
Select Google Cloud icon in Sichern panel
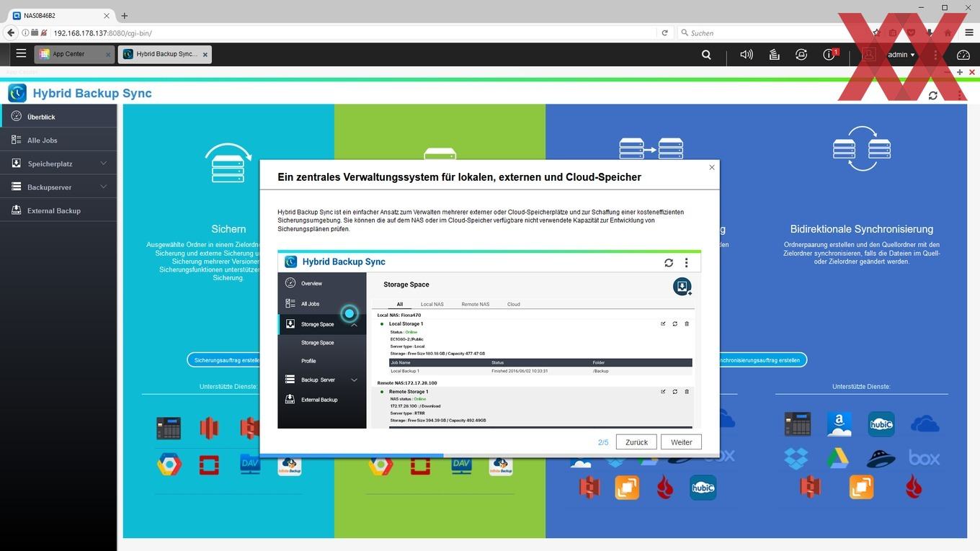pyautogui.click(x=169, y=465)
